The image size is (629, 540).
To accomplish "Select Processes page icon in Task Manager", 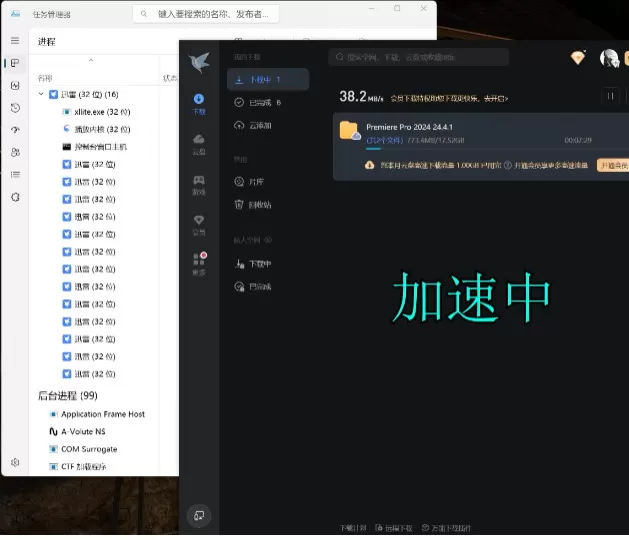I will pos(15,63).
